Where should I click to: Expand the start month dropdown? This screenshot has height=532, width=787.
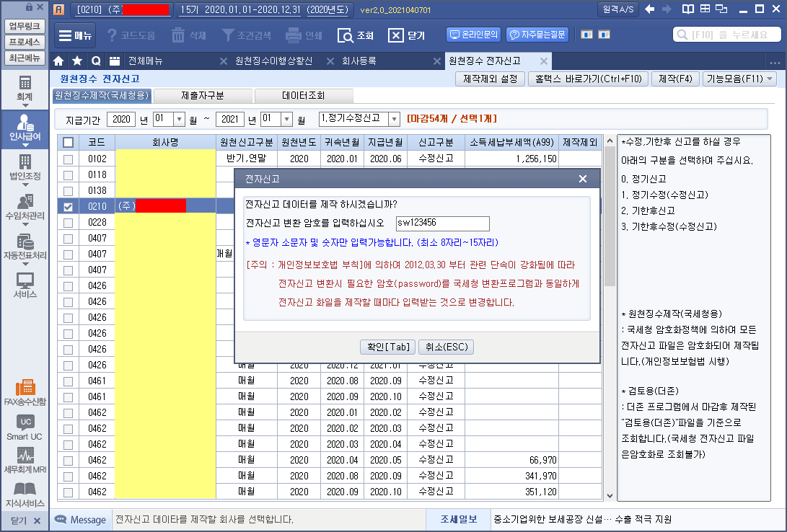tap(180, 119)
